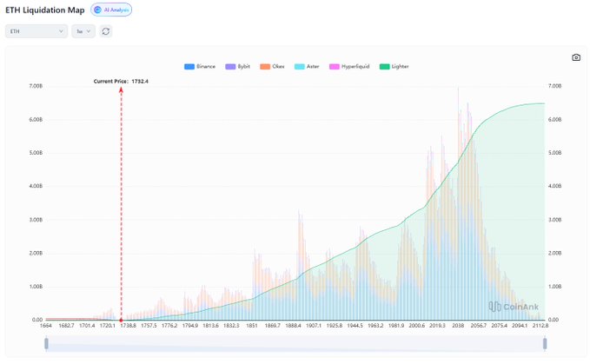The image size is (590, 364).
Task: Click the left 3.00B y-axis label
Action: [x=36, y=220]
